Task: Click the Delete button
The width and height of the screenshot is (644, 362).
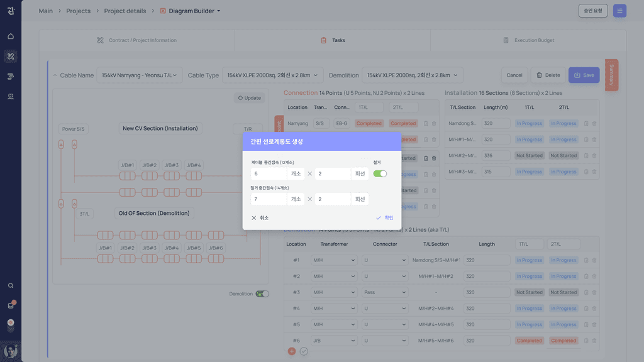Action: click(x=548, y=75)
